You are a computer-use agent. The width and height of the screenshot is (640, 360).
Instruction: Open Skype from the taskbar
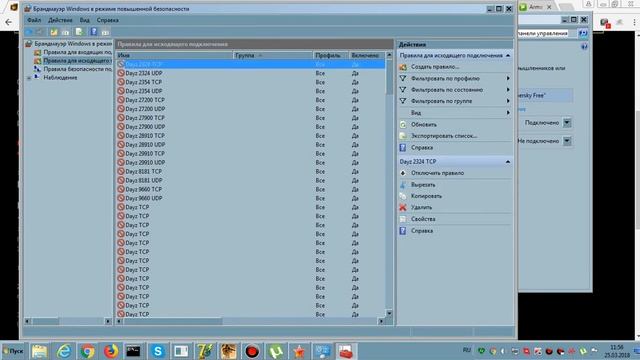point(158,351)
